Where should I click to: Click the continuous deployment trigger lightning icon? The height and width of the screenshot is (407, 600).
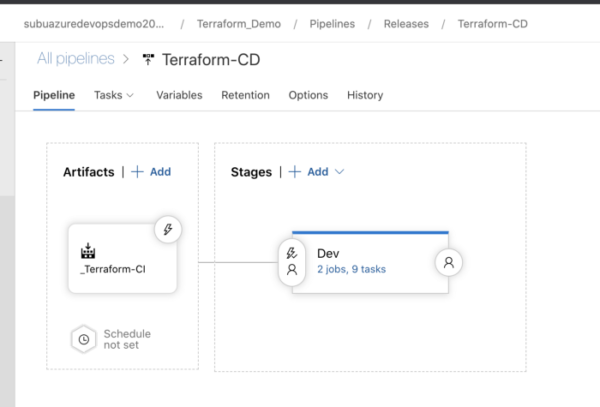(x=168, y=230)
